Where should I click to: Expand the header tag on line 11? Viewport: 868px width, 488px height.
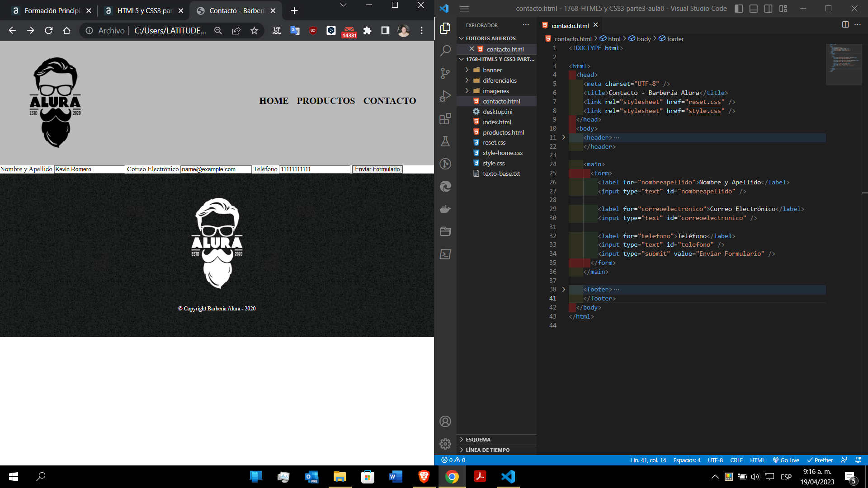tap(562, 138)
